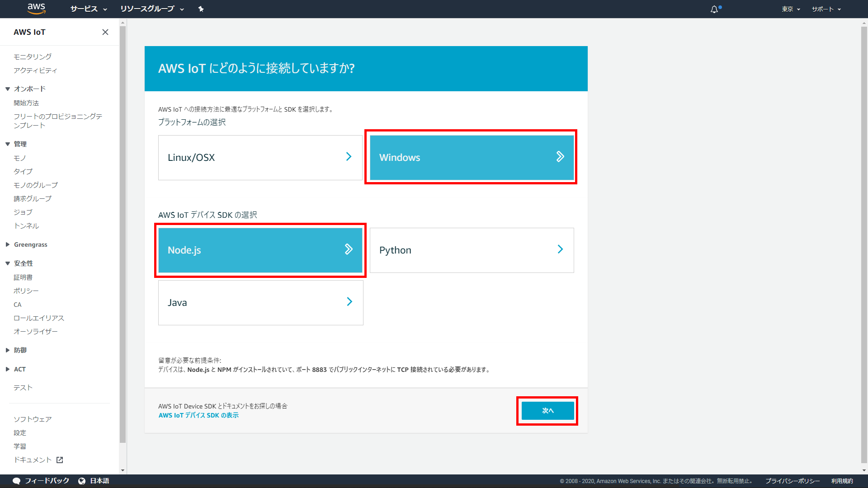
Task: Open the サービス dropdown menu
Action: tap(89, 9)
